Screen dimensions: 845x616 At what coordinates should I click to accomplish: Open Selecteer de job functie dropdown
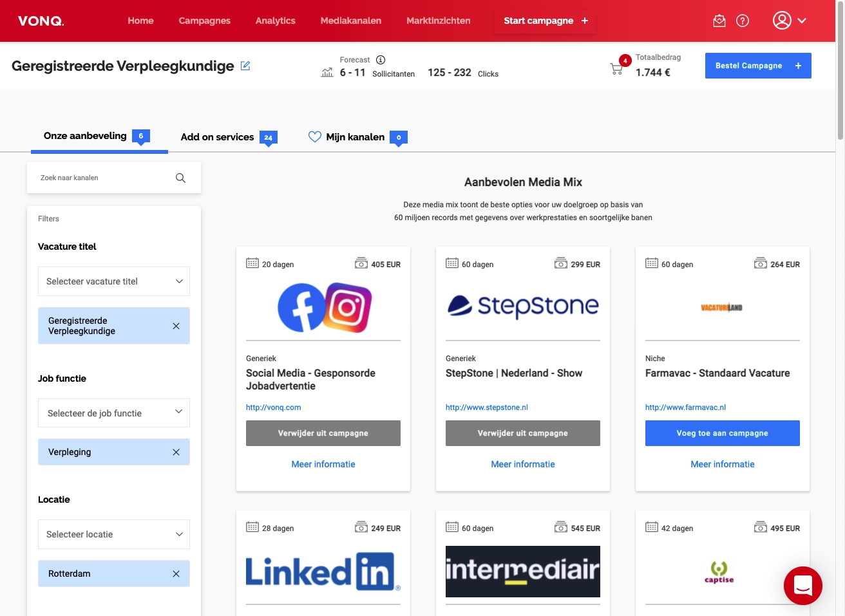[114, 413]
